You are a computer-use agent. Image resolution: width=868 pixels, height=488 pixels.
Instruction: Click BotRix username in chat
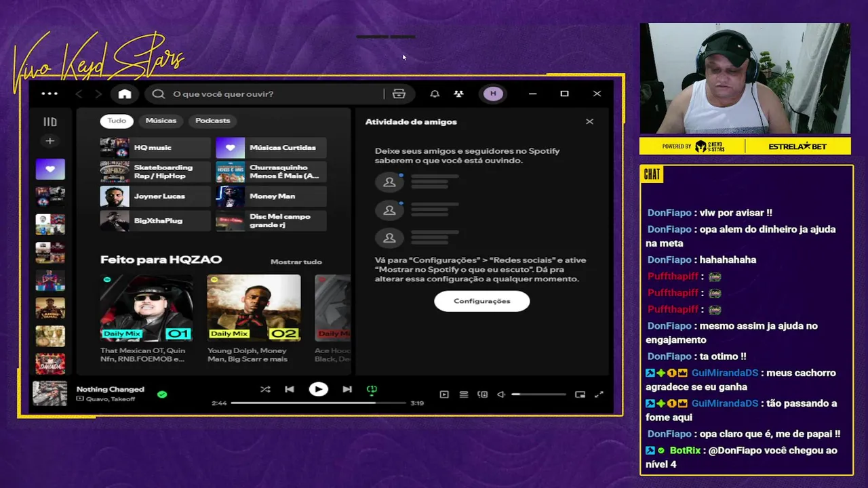tap(685, 451)
